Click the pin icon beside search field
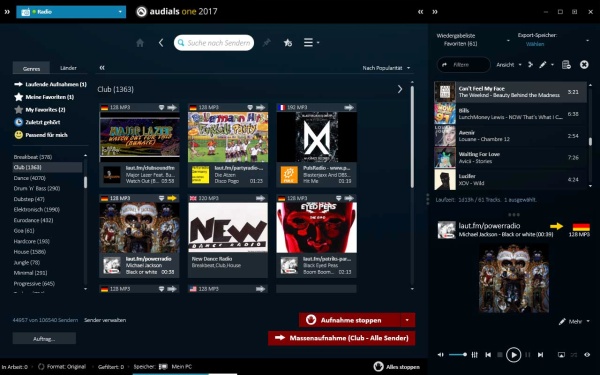The width and height of the screenshot is (600, 375). (x=267, y=43)
